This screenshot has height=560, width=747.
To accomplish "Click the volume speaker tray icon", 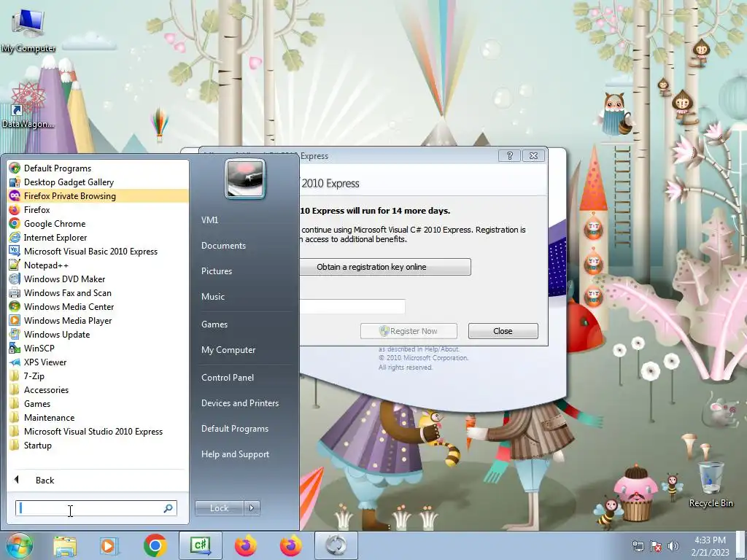I will [673, 546].
